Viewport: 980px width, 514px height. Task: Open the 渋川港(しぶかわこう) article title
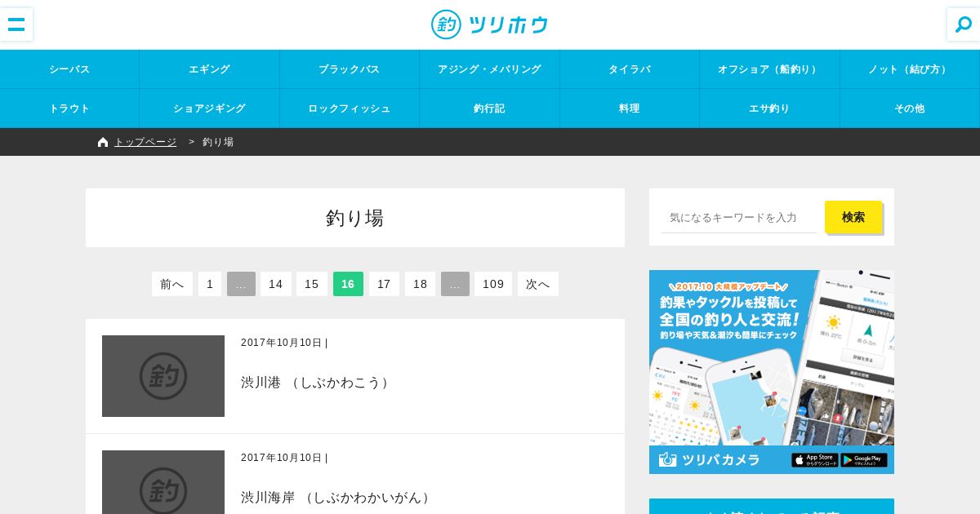318,383
